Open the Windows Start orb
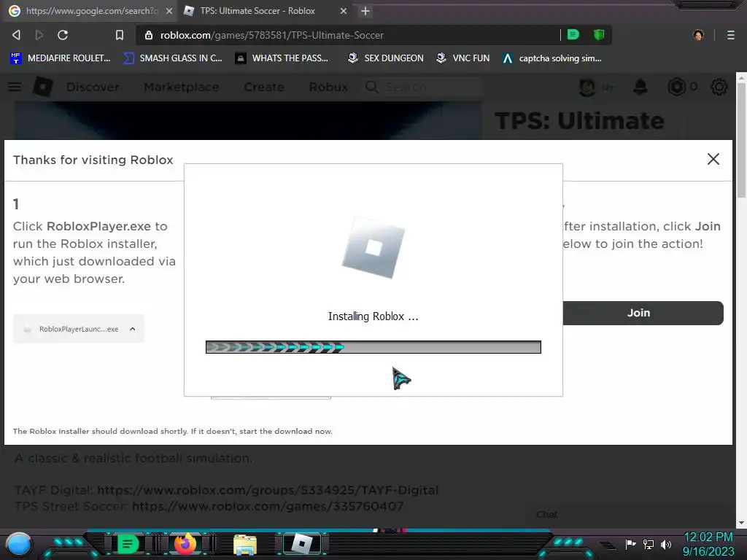Screen dimensions: 747x560 pyautogui.click(x=19, y=544)
